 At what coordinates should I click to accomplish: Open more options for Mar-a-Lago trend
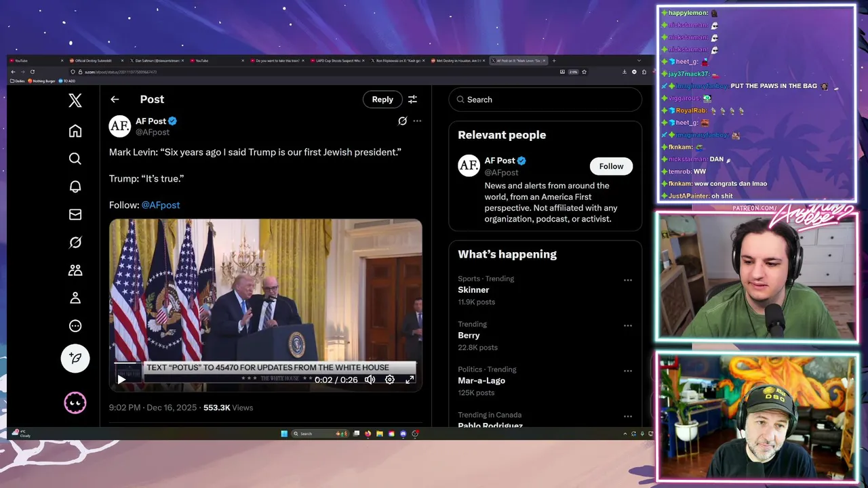(628, 371)
